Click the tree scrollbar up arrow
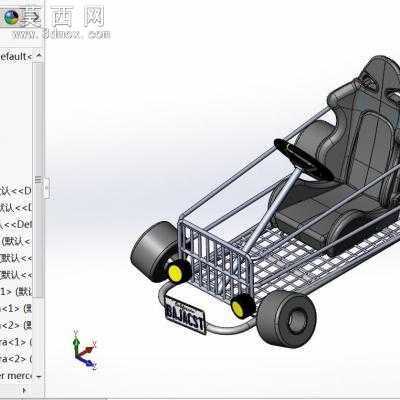Screen dimensions: 400x400 39,55
